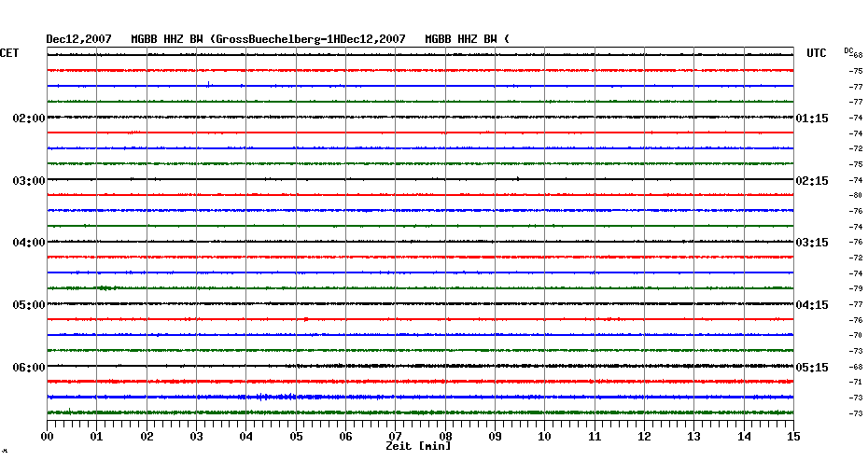Image resolution: width=868 pixels, height=461 pixels.
Task: Select the 04:00 CET time label
Action: pos(29,243)
